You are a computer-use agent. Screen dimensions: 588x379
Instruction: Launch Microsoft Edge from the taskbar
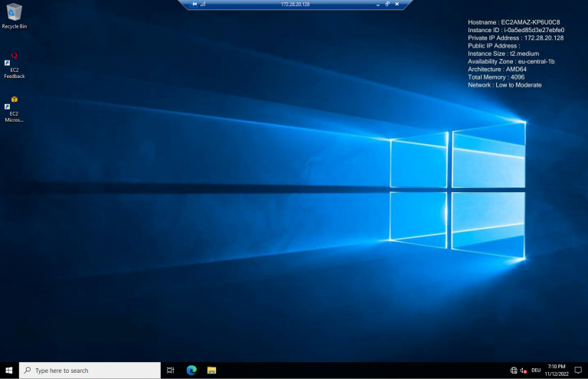(191, 371)
